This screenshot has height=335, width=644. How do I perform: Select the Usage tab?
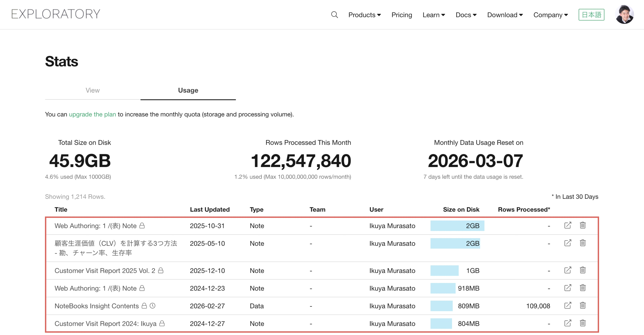coord(188,90)
